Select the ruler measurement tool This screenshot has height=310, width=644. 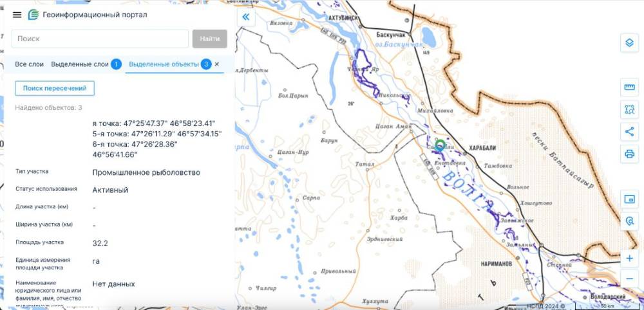coord(629,87)
